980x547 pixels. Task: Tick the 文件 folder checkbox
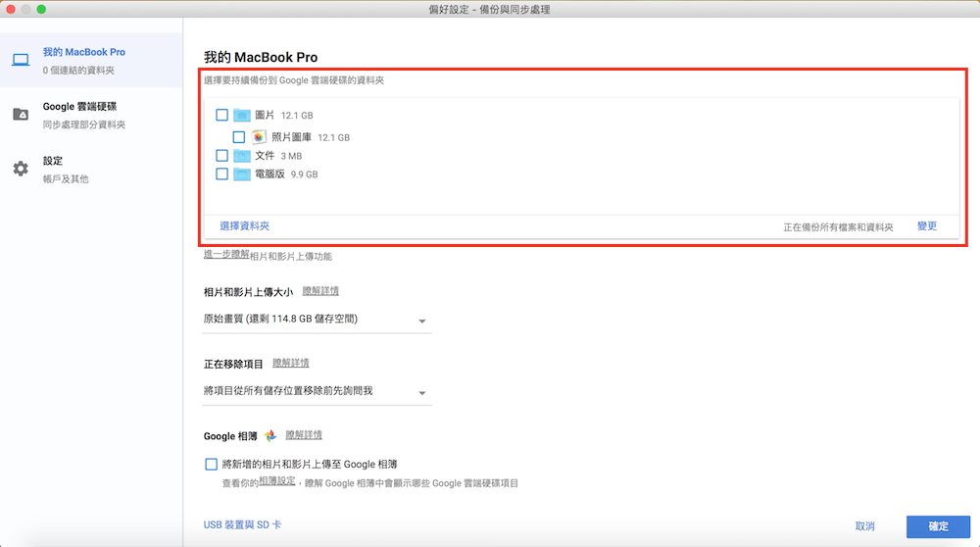point(221,155)
